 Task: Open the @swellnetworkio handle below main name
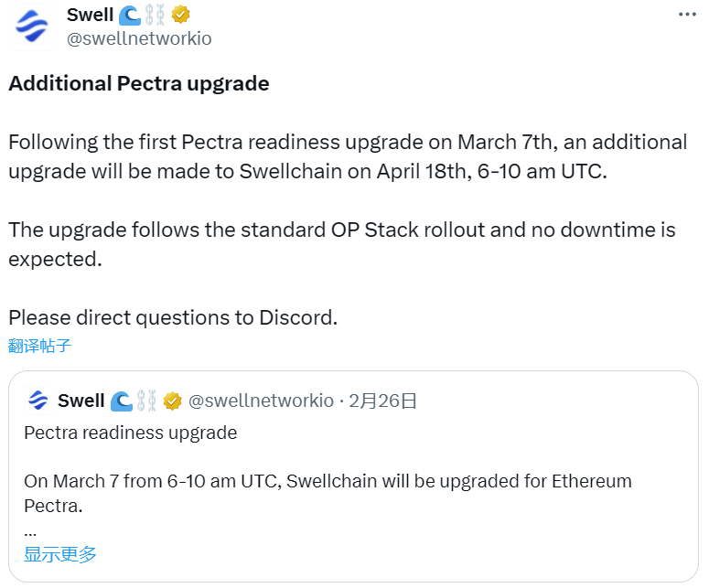click(139, 39)
